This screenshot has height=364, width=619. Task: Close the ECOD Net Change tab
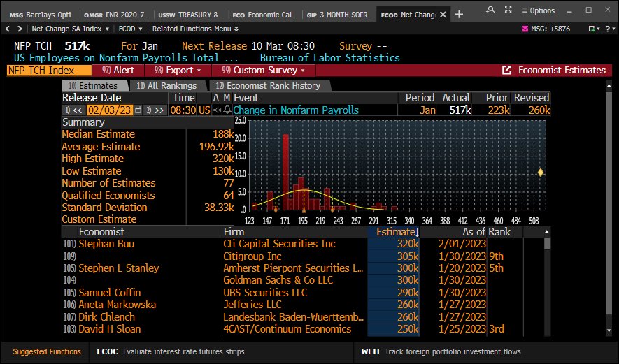(x=443, y=15)
